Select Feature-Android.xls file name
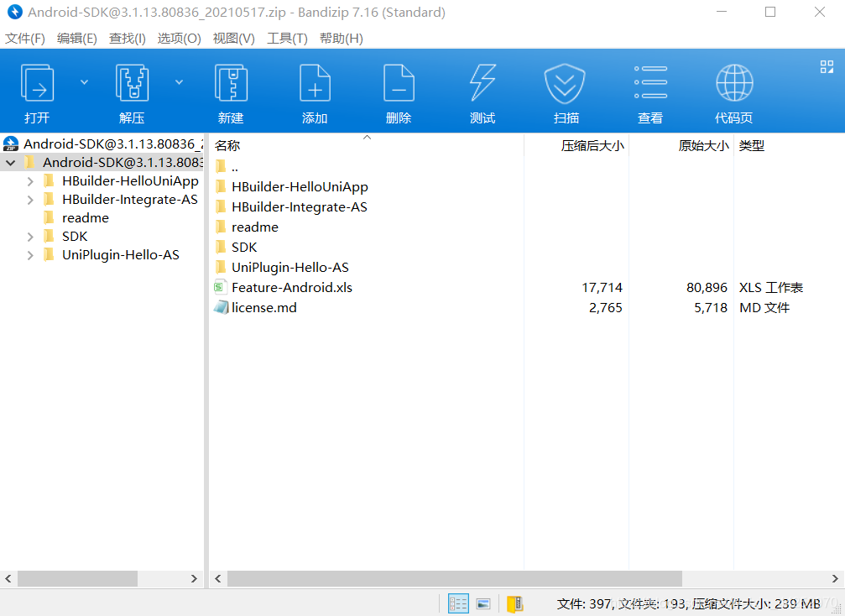Screen dimensions: 845x616 291,287
